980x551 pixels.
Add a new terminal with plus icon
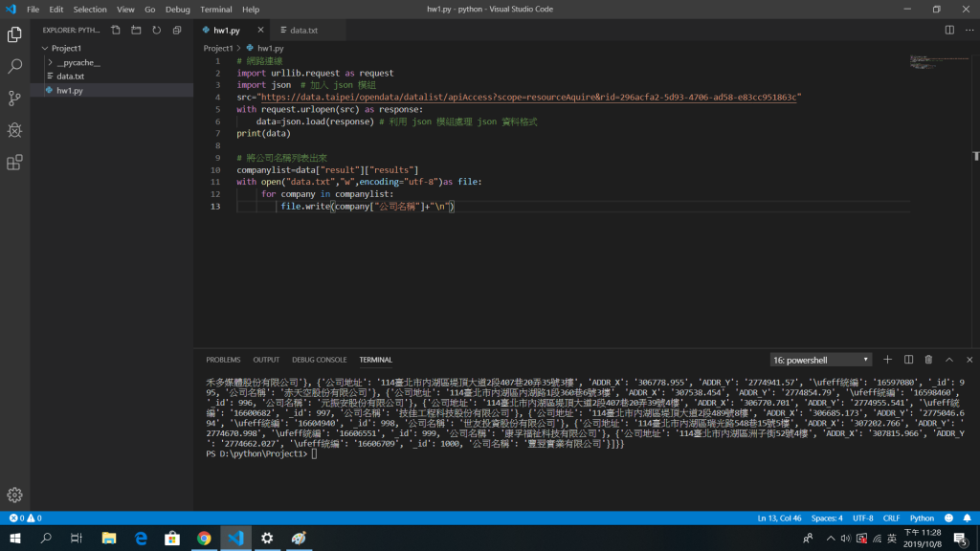point(887,360)
